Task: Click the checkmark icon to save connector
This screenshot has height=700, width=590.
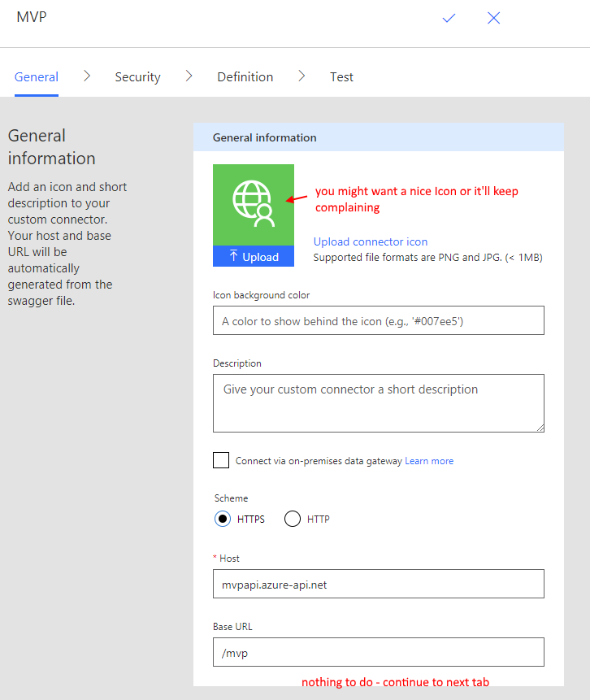Action: pos(449,18)
